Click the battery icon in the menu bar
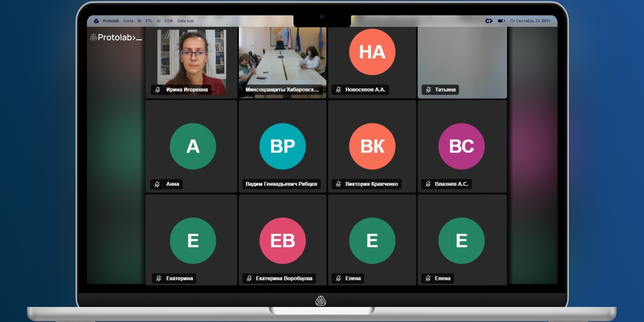 [501, 21]
